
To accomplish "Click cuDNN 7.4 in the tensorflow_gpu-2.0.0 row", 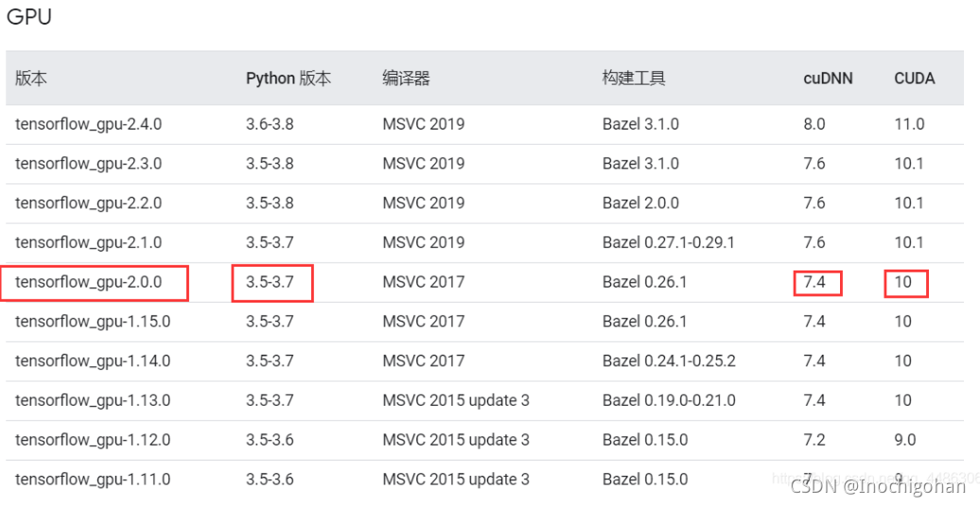I will coord(814,282).
